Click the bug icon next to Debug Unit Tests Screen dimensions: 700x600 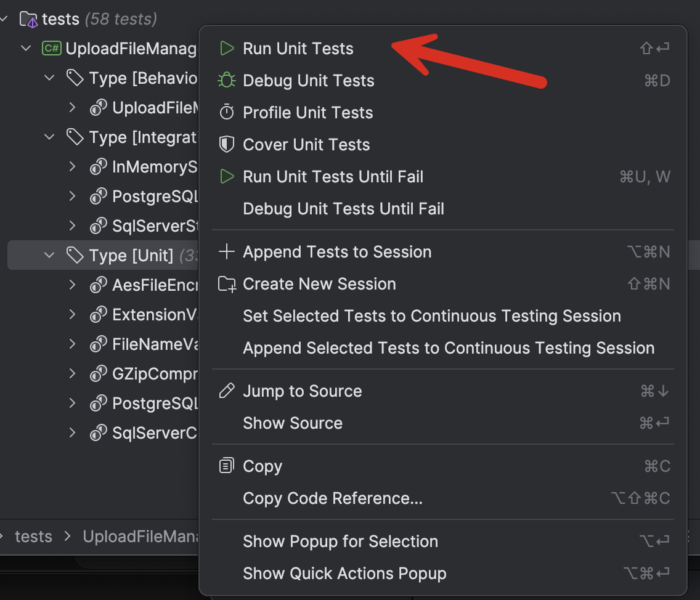coord(227,80)
